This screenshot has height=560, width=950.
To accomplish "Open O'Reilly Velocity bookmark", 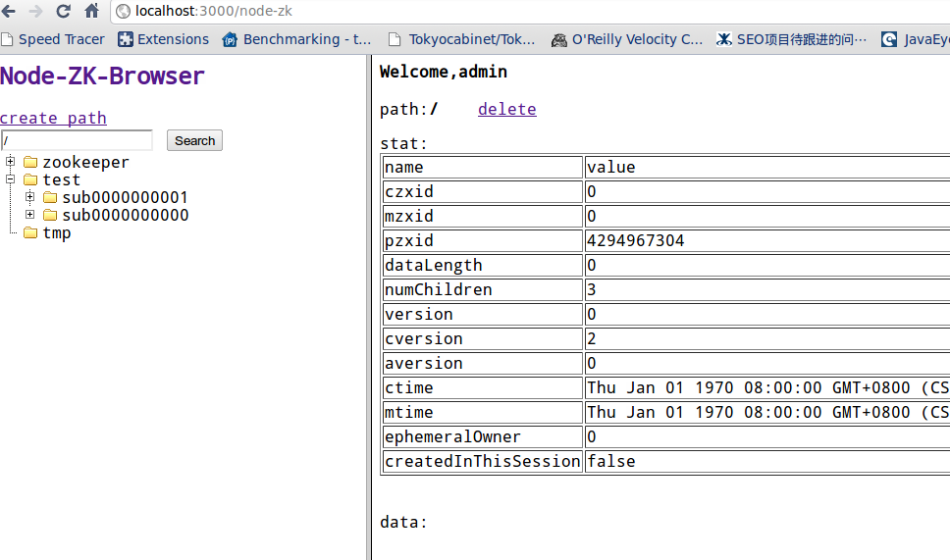I will [x=627, y=39].
